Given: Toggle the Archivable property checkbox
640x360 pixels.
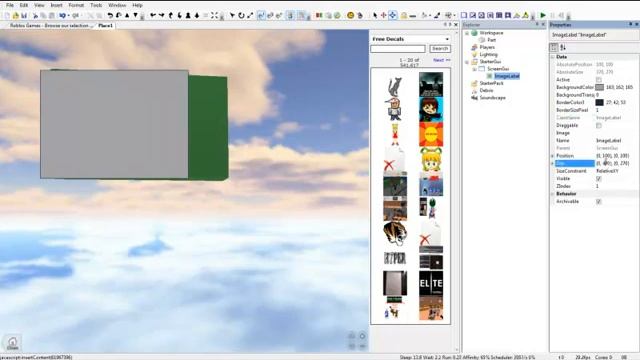Looking at the screenshot, I should [x=598, y=202].
